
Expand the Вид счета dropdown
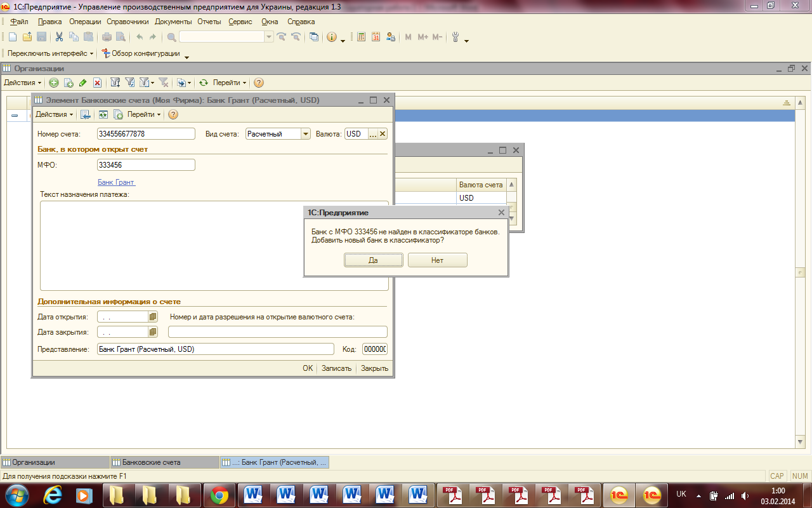tap(306, 134)
